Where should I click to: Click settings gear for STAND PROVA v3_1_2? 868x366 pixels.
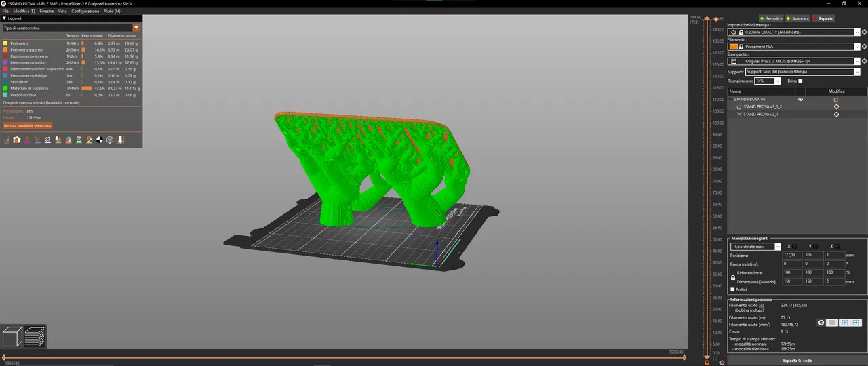pyautogui.click(x=836, y=107)
